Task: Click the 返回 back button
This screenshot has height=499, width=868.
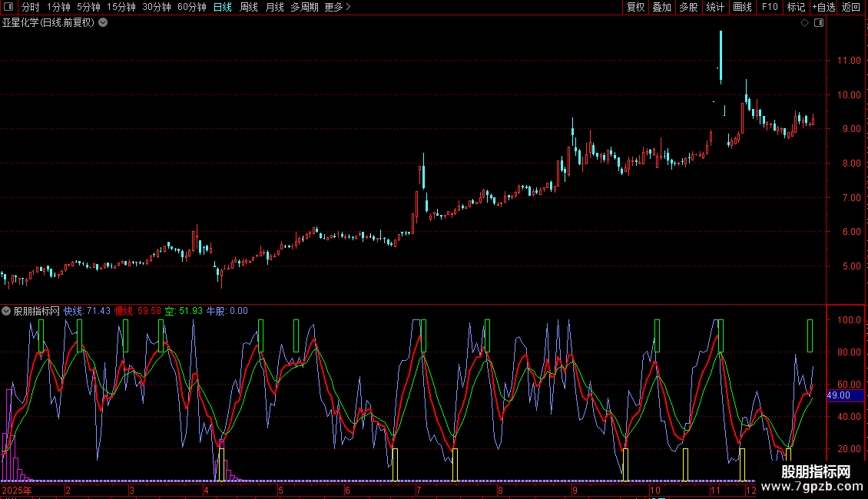Action: click(851, 7)
